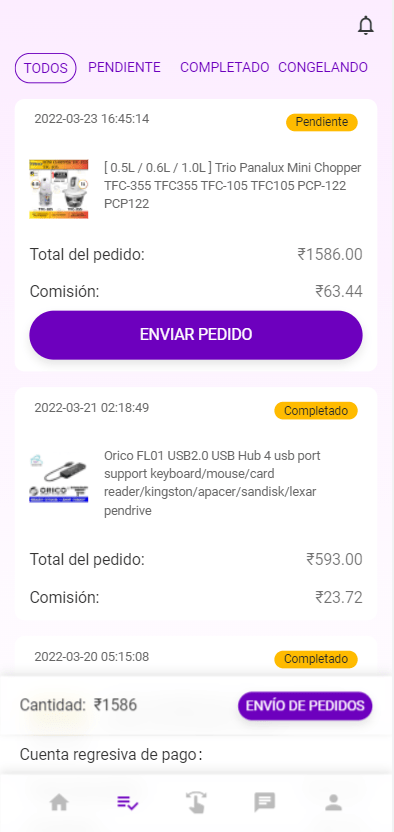The height and width of the screenshot is (832, 394).
Task: Open Orico FL01 USB Hub title
Action: pos(211,483)
